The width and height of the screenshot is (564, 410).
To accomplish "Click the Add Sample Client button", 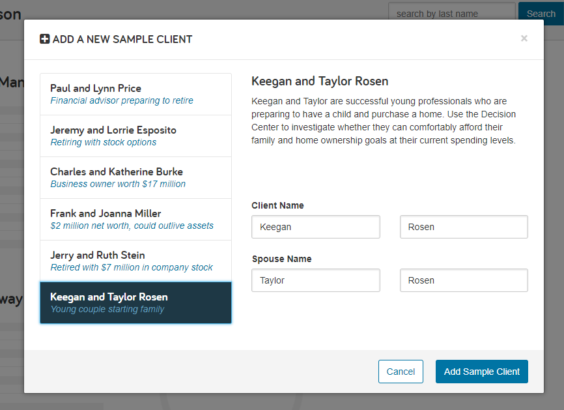I will [x=482, y=372].
